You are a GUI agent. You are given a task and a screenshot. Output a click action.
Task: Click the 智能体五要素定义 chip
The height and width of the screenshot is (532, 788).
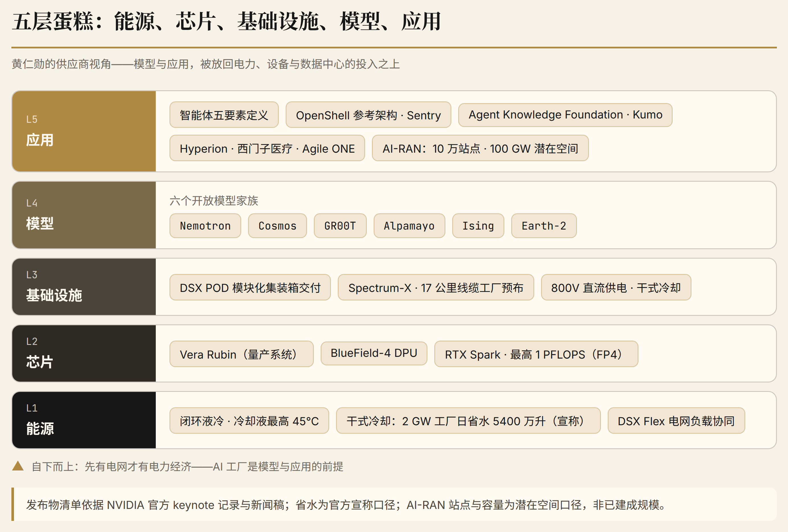(x=224, y=115)
